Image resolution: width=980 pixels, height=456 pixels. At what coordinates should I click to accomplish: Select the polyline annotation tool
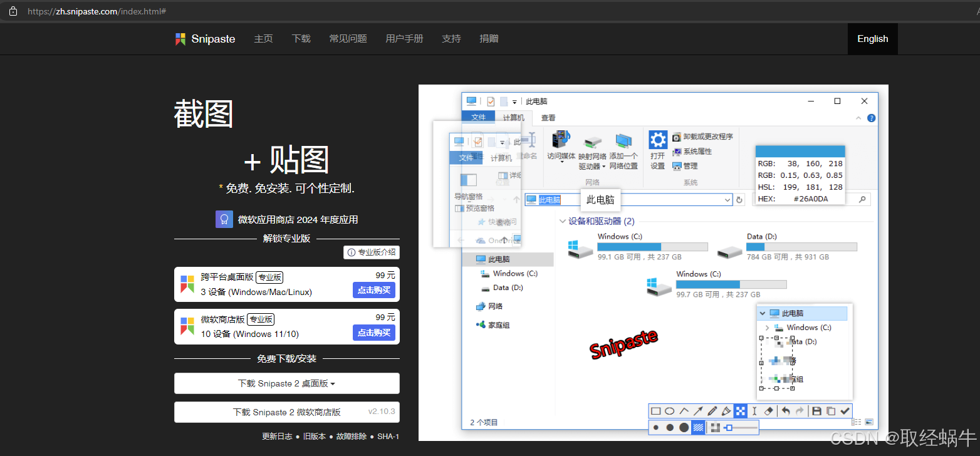tap(684, 411)
